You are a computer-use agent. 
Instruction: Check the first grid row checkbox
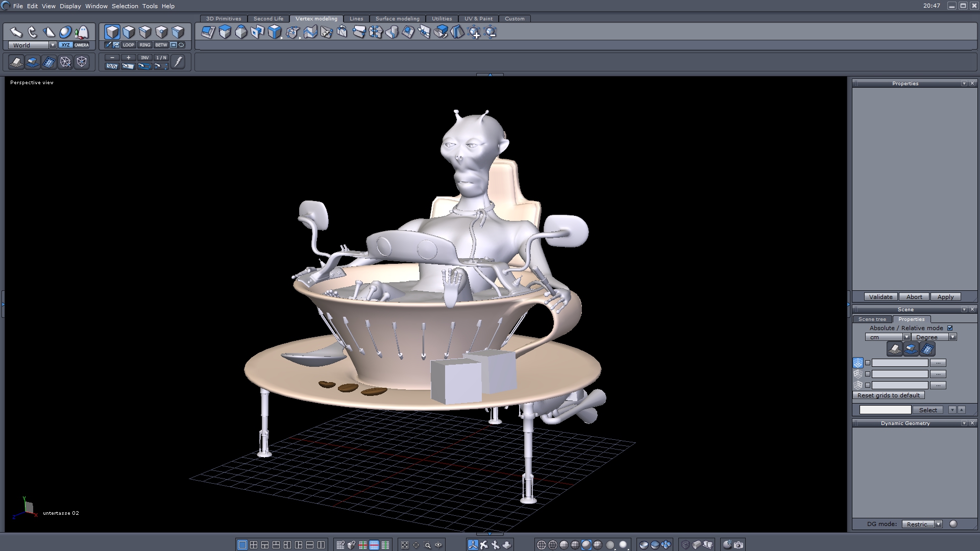(868, 363)
